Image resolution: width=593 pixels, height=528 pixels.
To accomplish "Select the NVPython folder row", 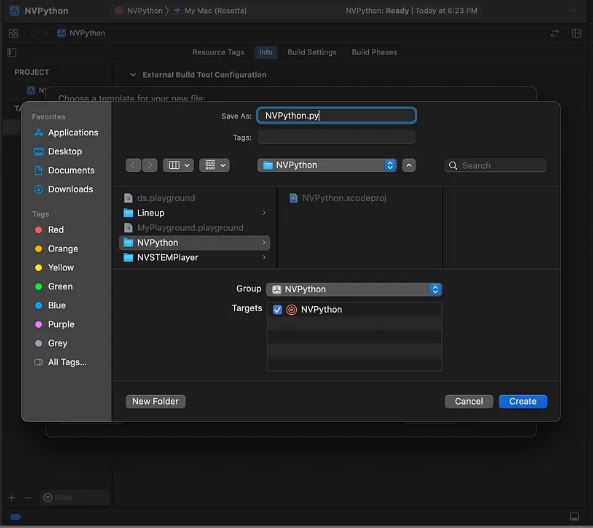I will click(195, 243).
